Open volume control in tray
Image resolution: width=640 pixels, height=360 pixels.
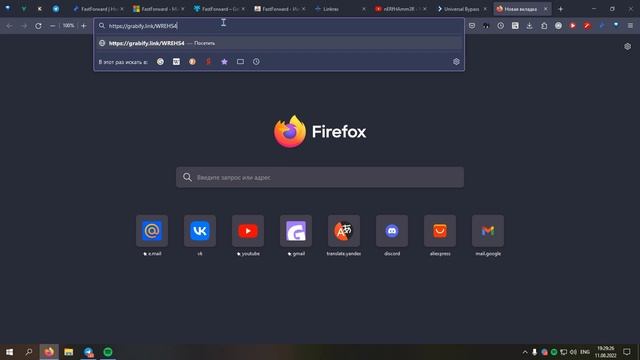point(573,352)
